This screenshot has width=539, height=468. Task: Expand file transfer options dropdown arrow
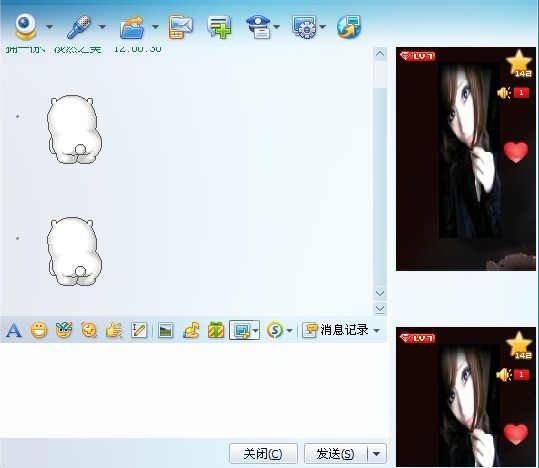[x=155, y=26]
